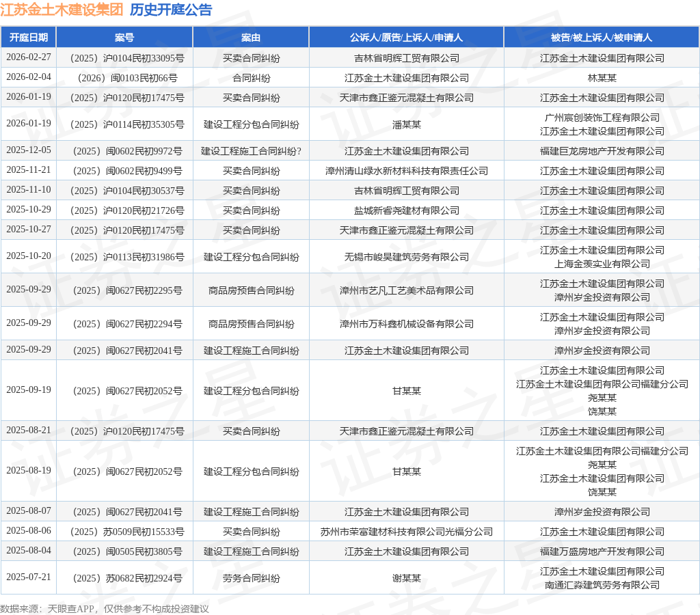Click plaintiff 漳州市艺凡工艺美术品有限公司
The image size is (700, 615).
(x=406, y=290)
